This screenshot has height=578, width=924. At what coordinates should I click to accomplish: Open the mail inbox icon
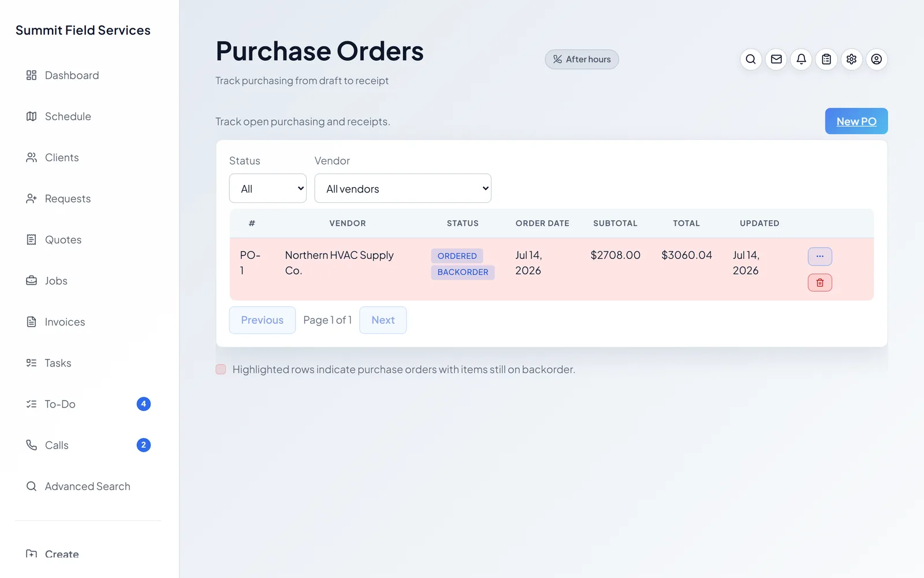click(776, 59)
